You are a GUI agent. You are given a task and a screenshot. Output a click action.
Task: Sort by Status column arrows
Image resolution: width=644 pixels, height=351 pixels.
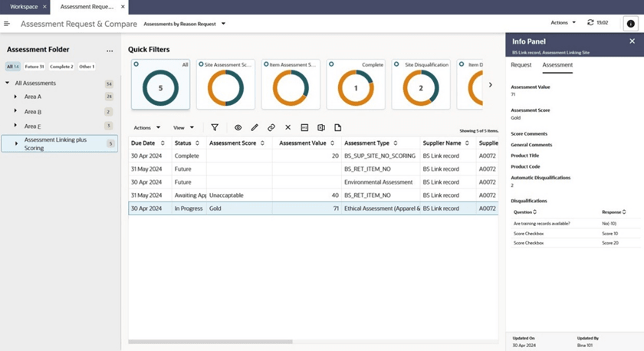pos(197,143)
